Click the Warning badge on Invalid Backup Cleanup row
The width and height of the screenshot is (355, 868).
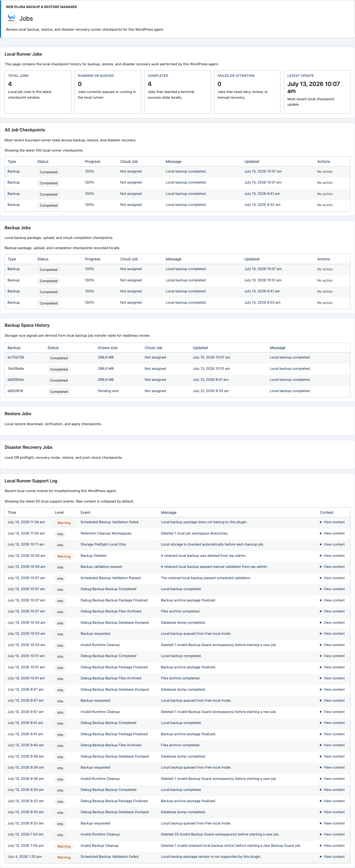pyautogui.click(x=64, y=846)
